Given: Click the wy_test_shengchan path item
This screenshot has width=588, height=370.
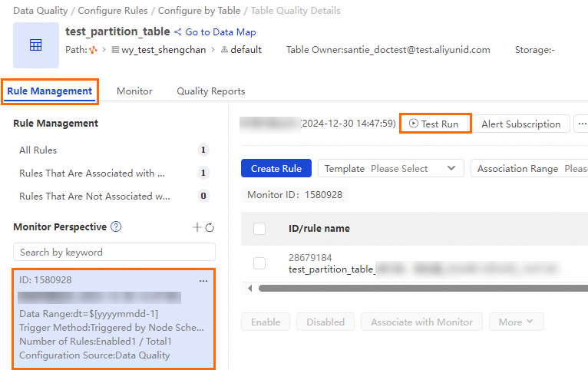Looking at the screenshot, I should click(x=164, y=50).
